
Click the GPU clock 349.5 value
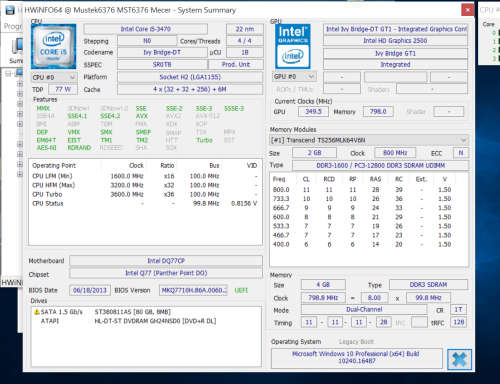click(x=313, y=111)
